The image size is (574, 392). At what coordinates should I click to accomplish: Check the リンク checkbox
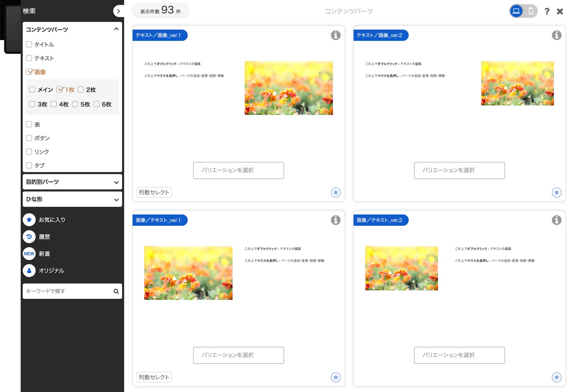point(29,151)
